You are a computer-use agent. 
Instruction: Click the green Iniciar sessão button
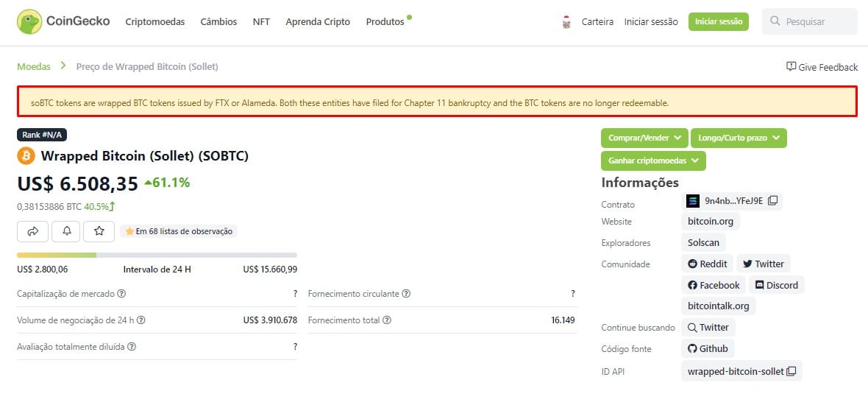tap(719, 21)
